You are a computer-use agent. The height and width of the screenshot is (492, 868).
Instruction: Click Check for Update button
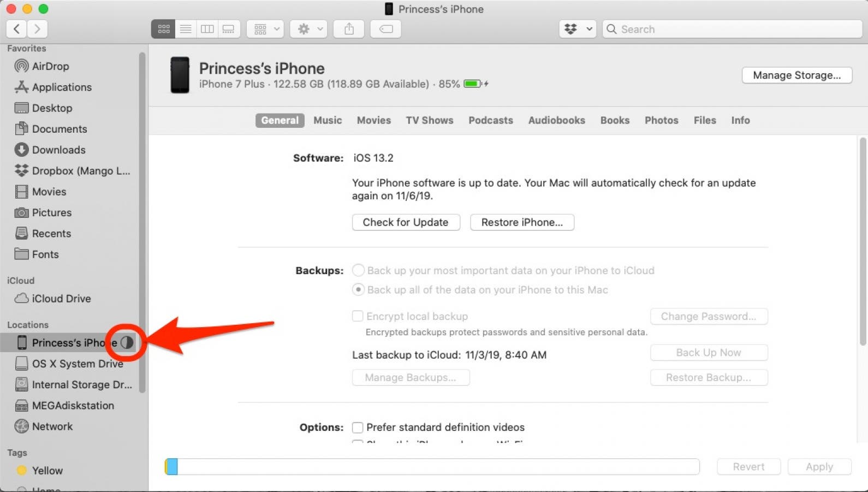click(x=406, y=222)
